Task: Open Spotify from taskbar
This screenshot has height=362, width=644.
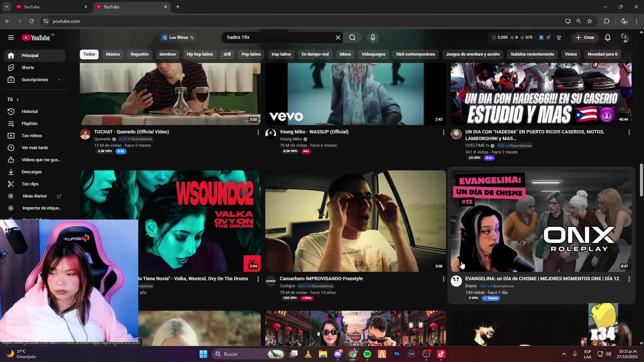Action: tap(367, 354)
